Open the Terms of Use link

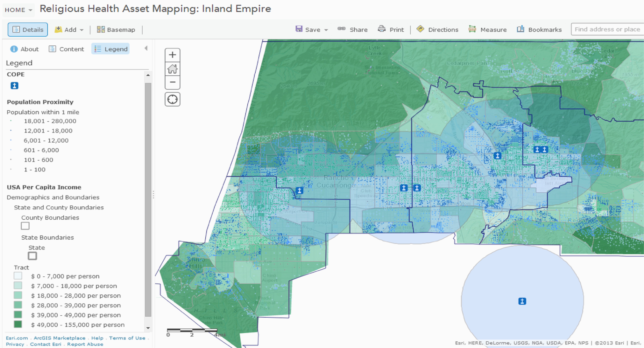(x=127, y=338)
